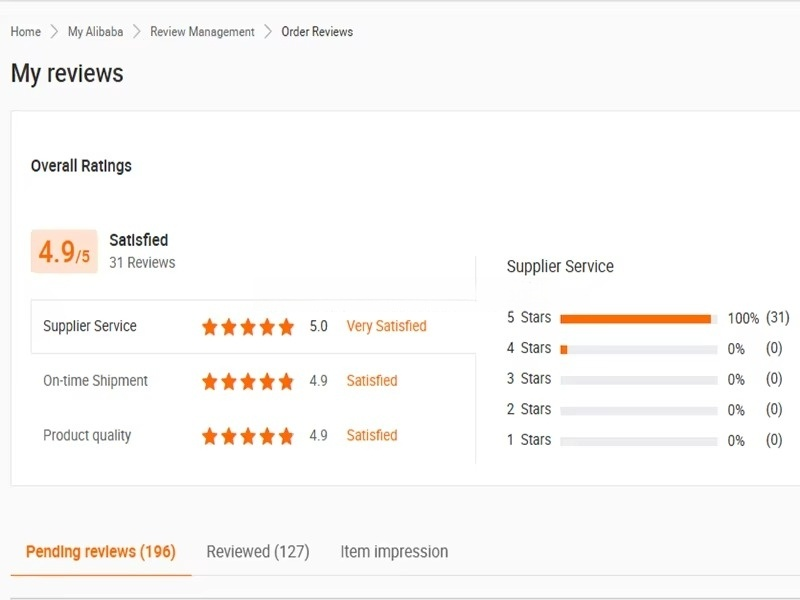Viewport: 800px width, 600px height.
Task: Switch to Item impression tab
Action: 394,552
